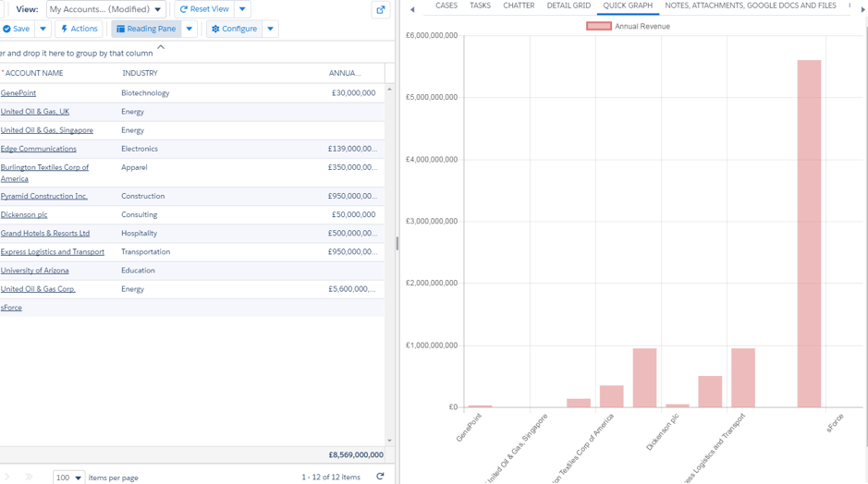The image size is (868, 484).
Task: Open the Actions lightning menu
Action: [79, 29]
